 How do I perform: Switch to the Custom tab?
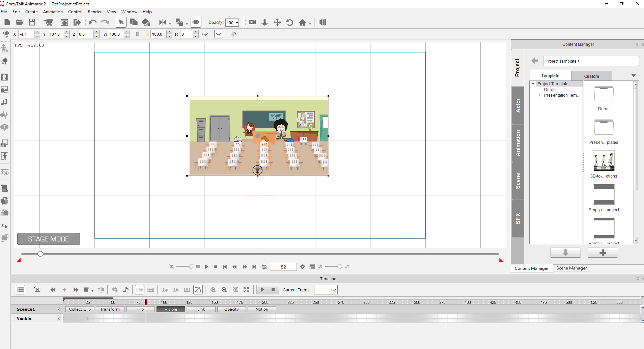(x=591, y=76)
